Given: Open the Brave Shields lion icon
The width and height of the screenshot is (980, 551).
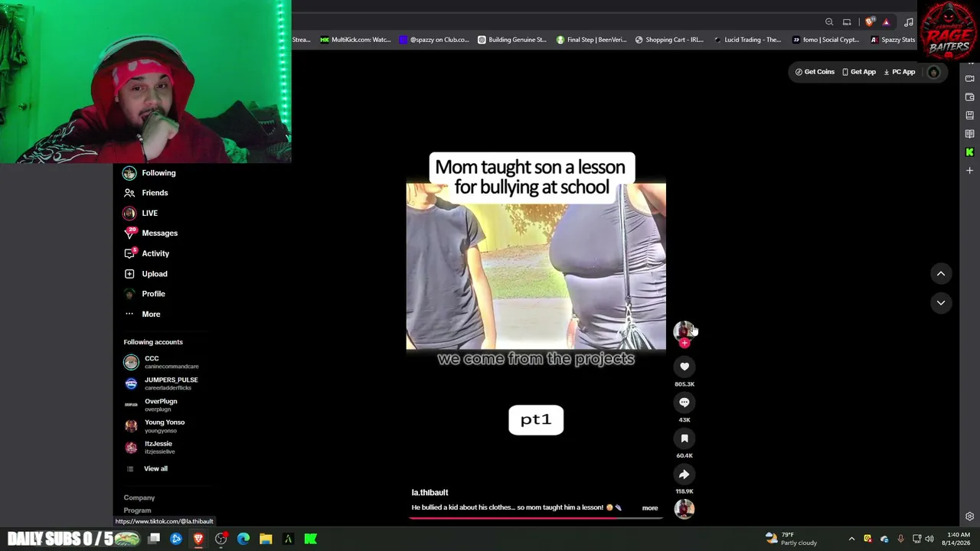Looking at the screenshot, I should (870, 22).
